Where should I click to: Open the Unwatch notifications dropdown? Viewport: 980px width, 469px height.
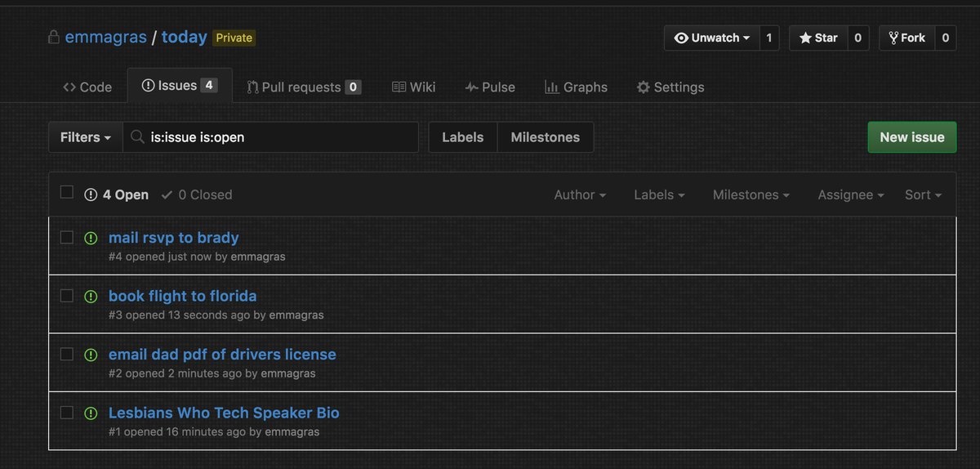coord(711,38)
